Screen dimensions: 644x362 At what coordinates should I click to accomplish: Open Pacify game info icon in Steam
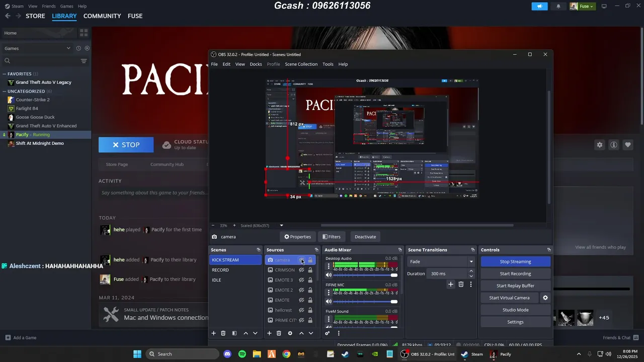click(614, 145)
